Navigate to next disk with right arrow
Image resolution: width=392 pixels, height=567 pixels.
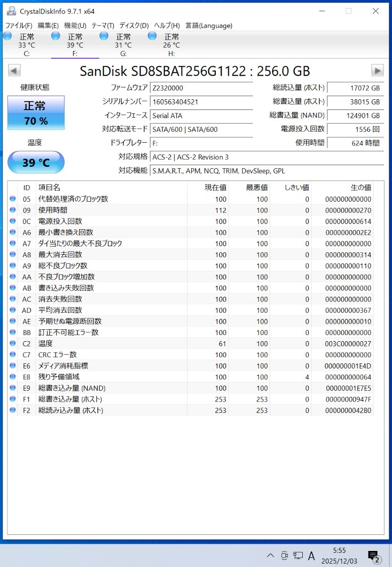click(377, 70)
